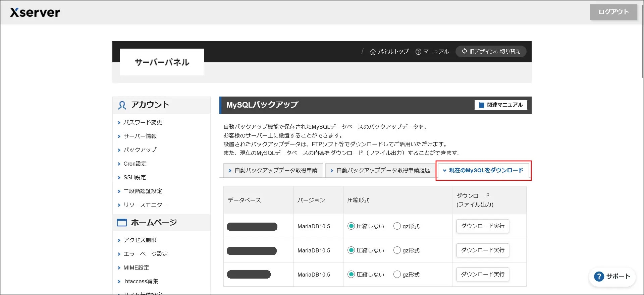Select 圧縮しない for the first database
The image size is (644, 295).
[351, 226]
